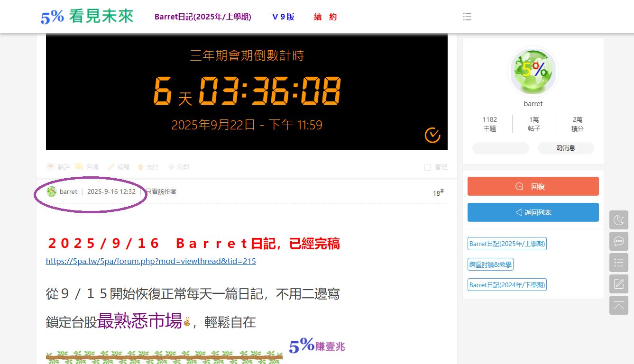Select the V 9 版 menu item
Viewport: 634px width, 364px height.
(283, 17)
